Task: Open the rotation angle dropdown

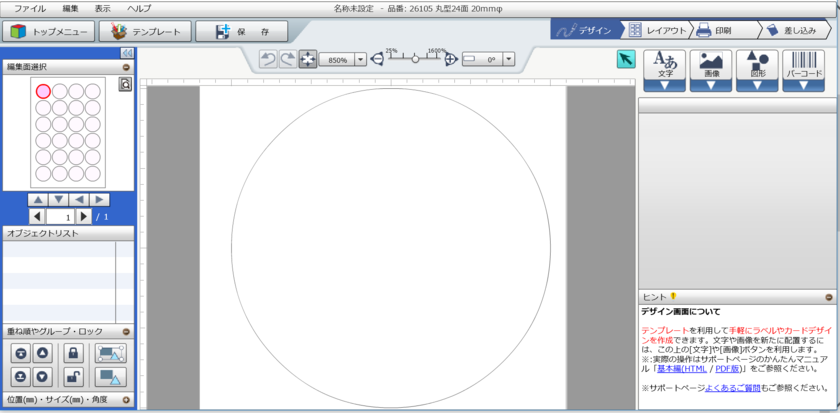Action: (x=508, y=60)
